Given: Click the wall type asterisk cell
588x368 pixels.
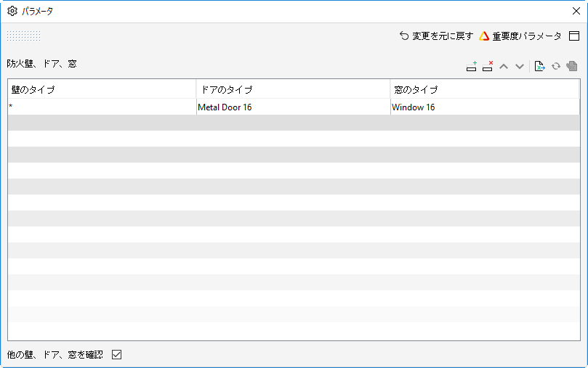Looking at the screenshot, I should (102, 107).
